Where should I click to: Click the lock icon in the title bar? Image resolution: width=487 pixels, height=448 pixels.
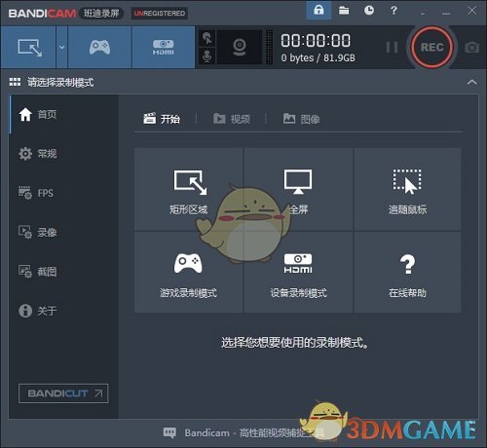point(318,11)
